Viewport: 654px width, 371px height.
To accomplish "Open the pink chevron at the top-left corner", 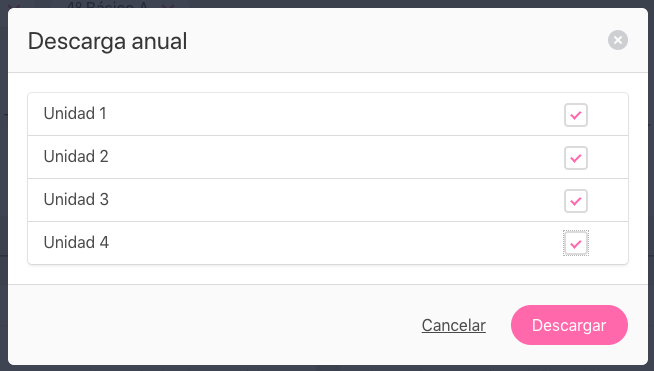I will tap(16, 5).
